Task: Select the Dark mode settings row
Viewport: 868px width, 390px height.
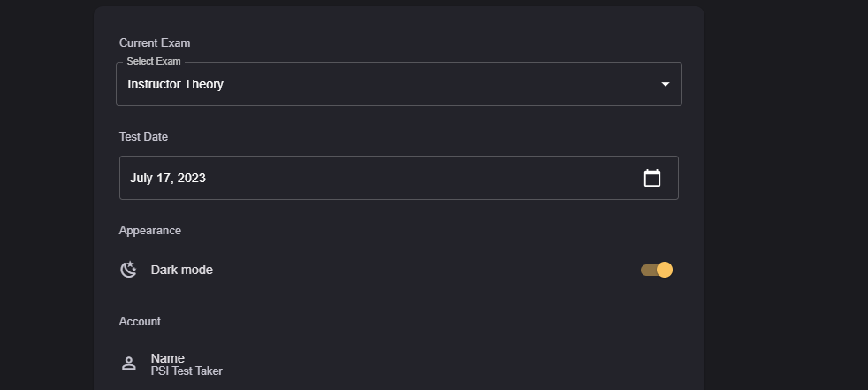Action: coord(398,270)
